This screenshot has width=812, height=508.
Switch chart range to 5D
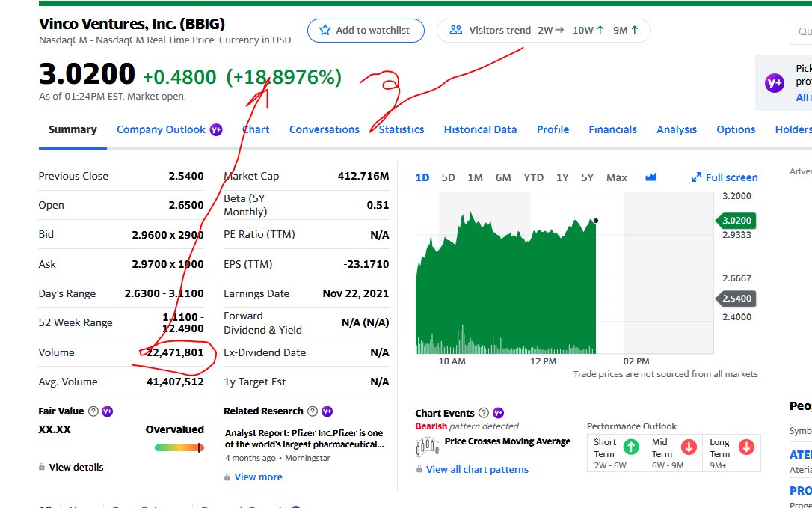(x=448, y=177)
